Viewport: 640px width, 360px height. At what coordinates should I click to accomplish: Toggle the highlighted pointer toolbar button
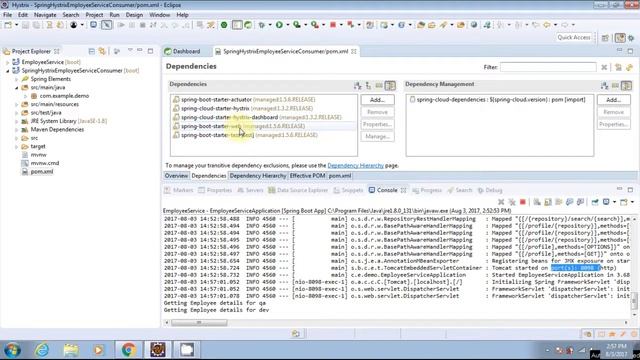(x=107, y=25)
